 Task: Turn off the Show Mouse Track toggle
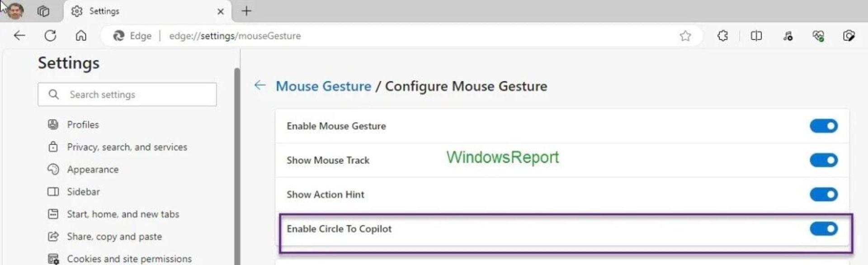click(823, 160)
